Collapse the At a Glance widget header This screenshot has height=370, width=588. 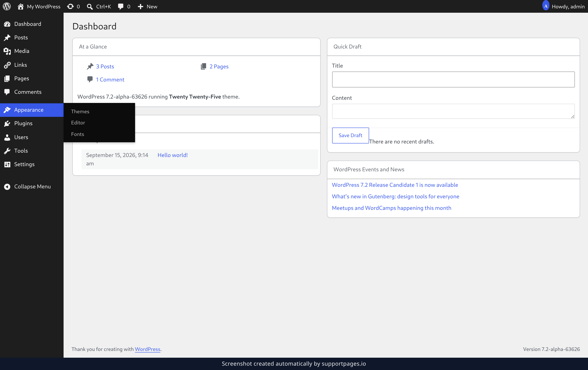[196, 47]
